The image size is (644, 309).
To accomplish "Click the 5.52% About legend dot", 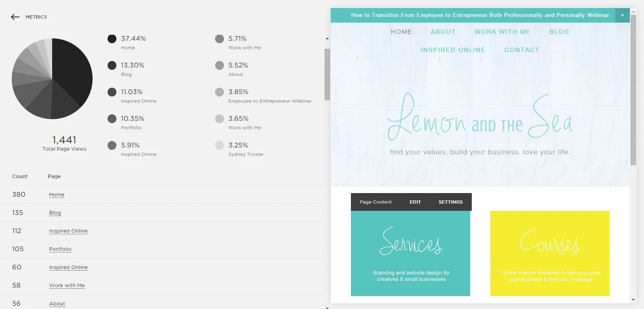I will [x=220, y=65].
